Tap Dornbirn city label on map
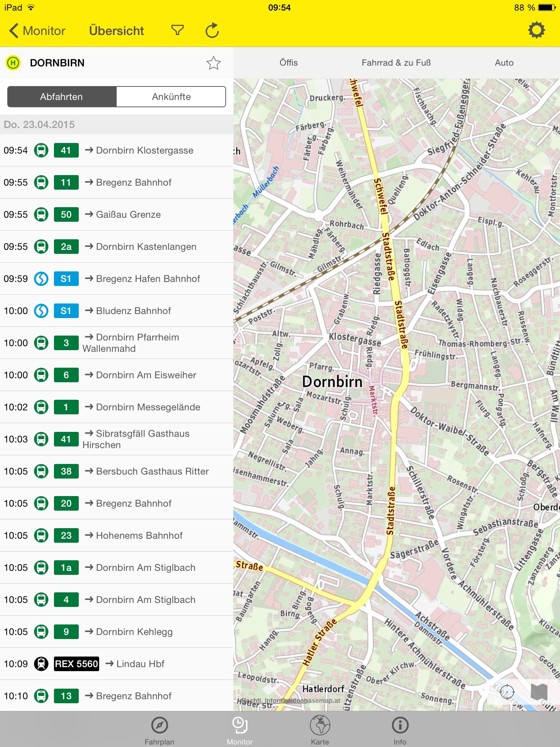This screenshot has height=747, width=560. tap(332, 382)
